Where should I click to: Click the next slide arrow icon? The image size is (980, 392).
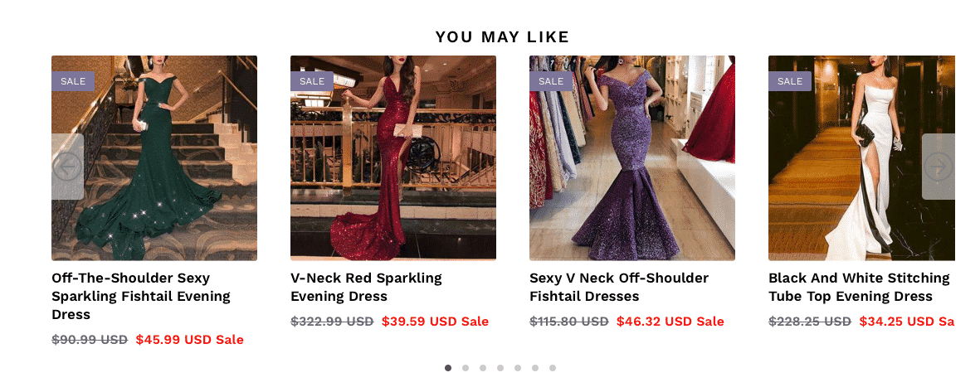(938, 167)
